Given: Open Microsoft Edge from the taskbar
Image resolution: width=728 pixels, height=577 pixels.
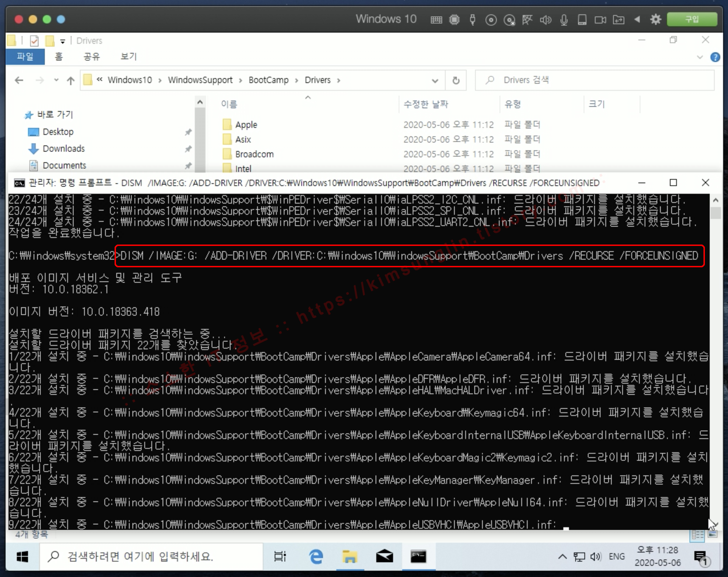Looking at the screenshot, I should coord(316,556).
